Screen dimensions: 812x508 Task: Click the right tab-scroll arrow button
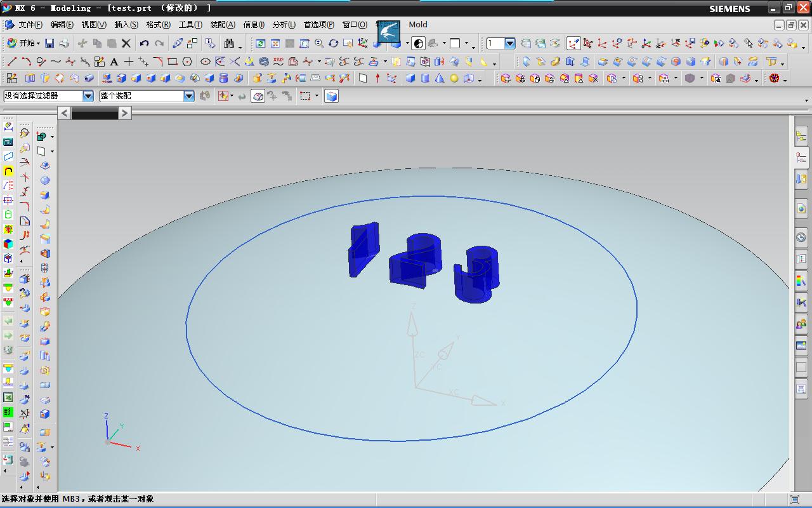tap(125, 113)
